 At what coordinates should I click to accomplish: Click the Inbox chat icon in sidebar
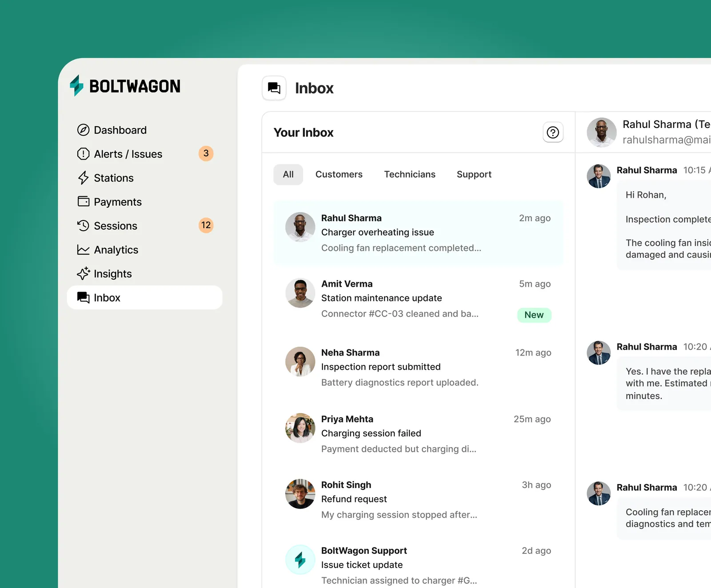83,297
